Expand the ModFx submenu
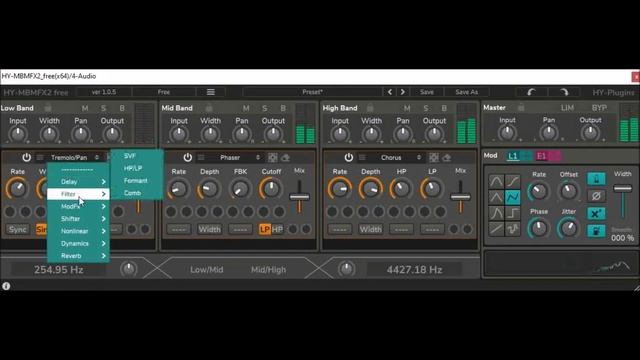The height and width of the screenshot is (360, 640). [x=78, y=207]
